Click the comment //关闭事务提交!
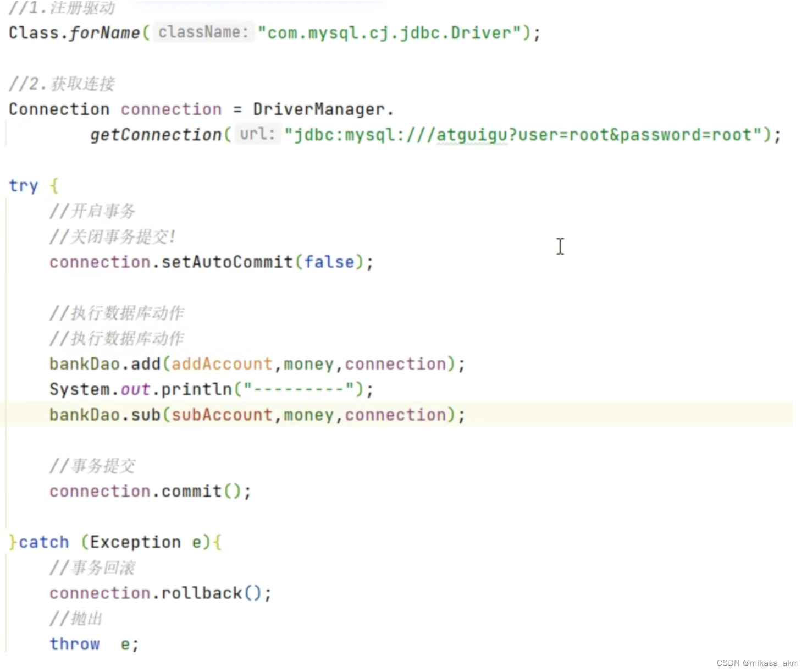The width and height of the screenshot is (807, 672). coord(112,237)
